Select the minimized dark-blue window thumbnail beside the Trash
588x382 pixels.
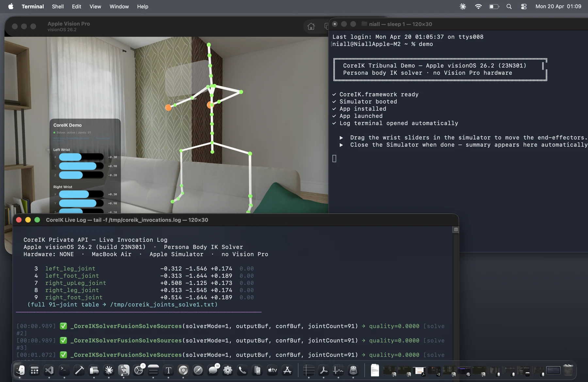[553, 370]
